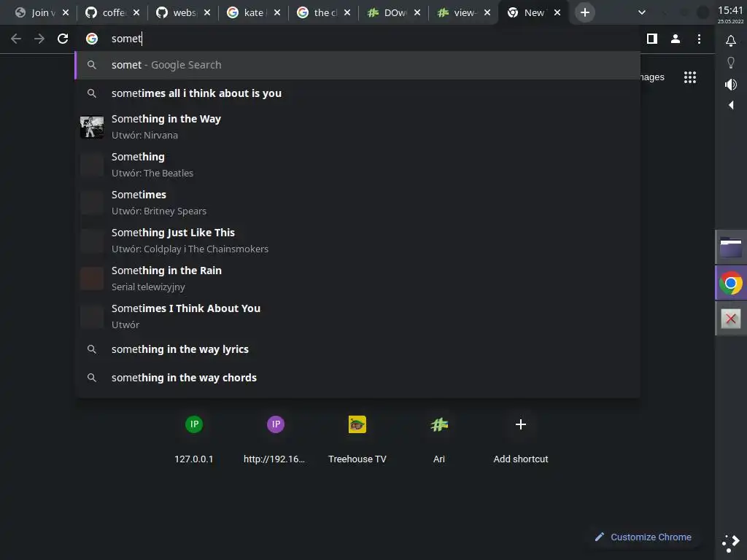
Task: Go back to previous page
Action: pyautogui.click(x=16, y=39)
